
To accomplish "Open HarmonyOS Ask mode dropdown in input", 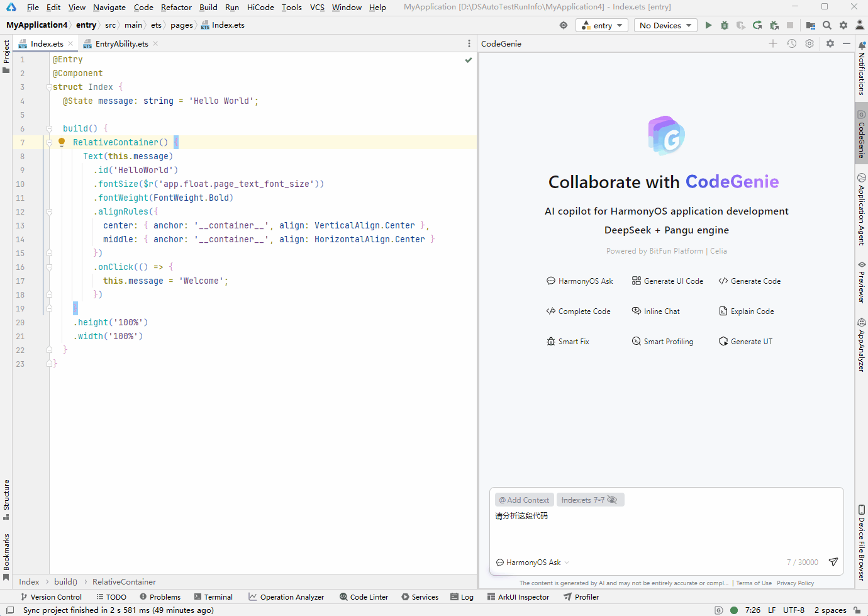I will tap(533, 563).
